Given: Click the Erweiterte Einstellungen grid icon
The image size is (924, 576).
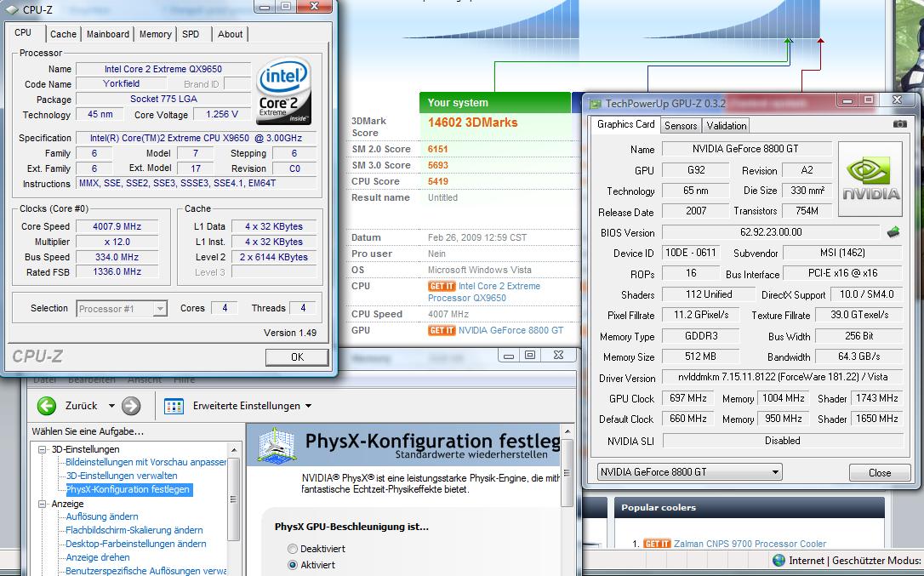Looking at the screenshot, I should (174, 406).
